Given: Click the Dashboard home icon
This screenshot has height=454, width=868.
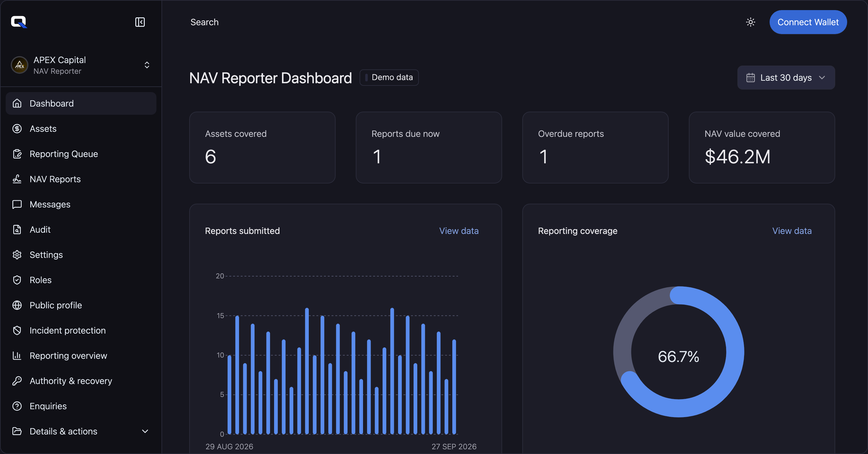Looking at the screenshot, I should [x=17, y=103].
